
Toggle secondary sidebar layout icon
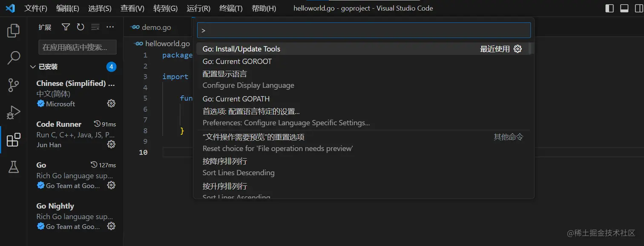tap(639, 8)
